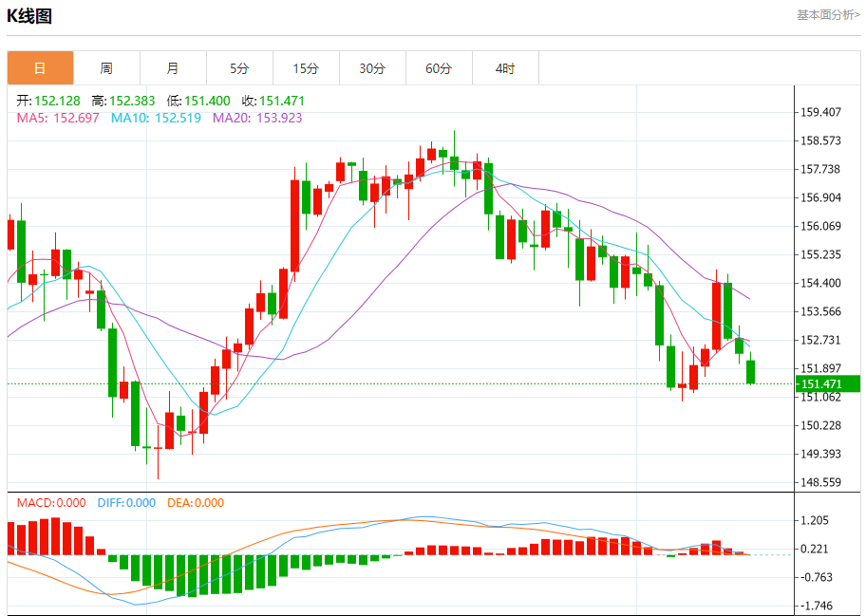Click the 155.235 price axis label

[820, 254]
